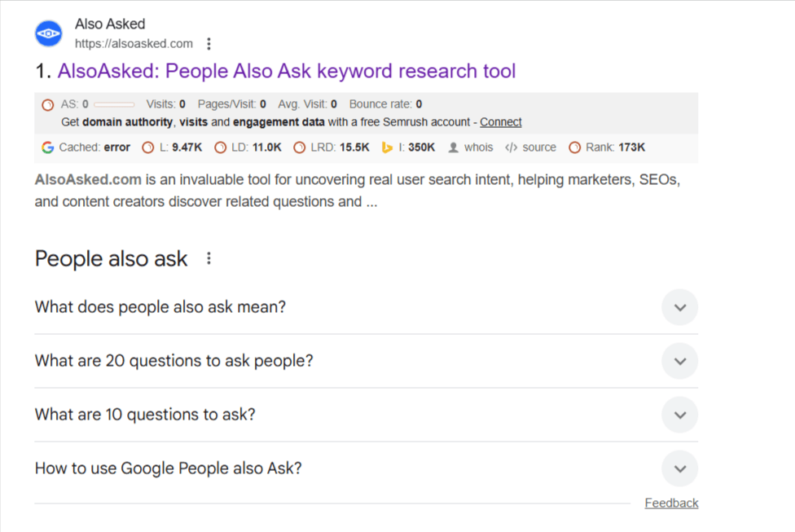Open the People also ask options menu
Image resolution: width=795 pixels, height=532 pixels.
tap(209, 258)
